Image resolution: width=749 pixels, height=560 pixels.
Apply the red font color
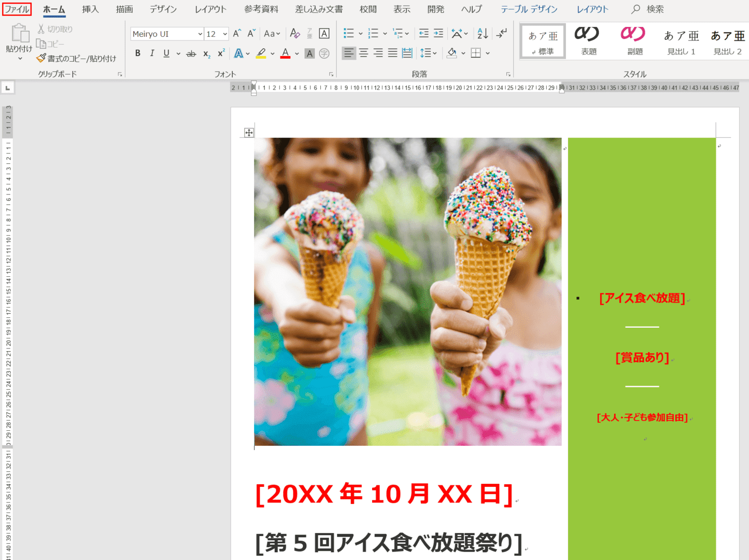pos(285,53)
